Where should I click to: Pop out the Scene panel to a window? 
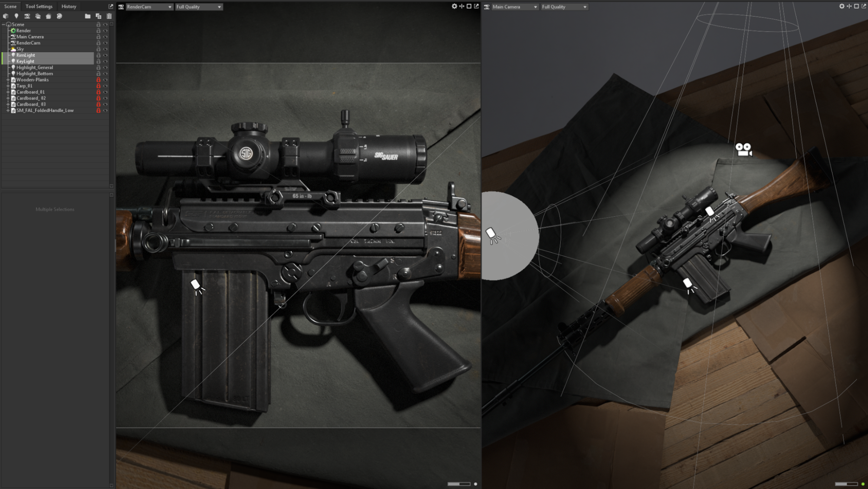(x=110, y=6)
